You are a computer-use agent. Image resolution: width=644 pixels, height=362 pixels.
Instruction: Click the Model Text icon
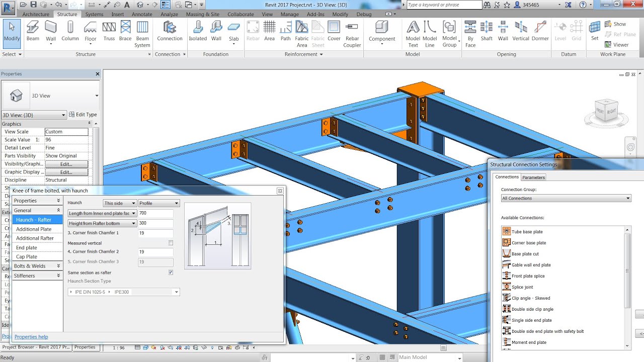(x=413, y=34)
